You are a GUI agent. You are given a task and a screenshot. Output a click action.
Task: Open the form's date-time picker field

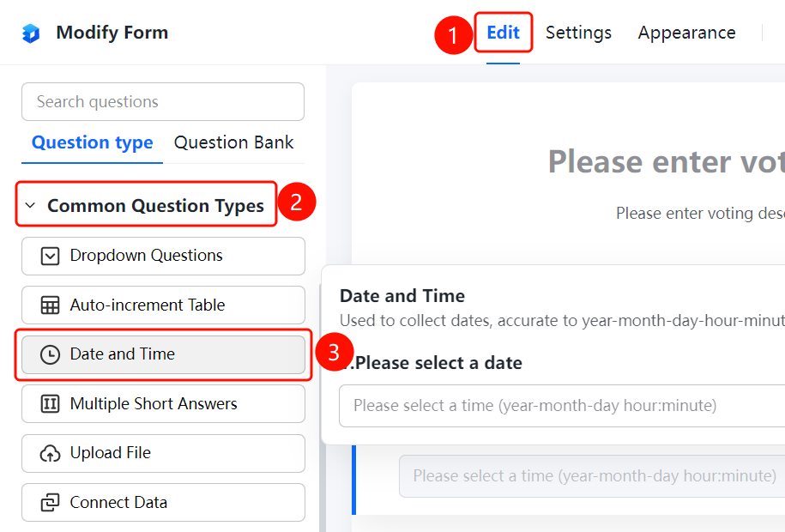[592, 476]
